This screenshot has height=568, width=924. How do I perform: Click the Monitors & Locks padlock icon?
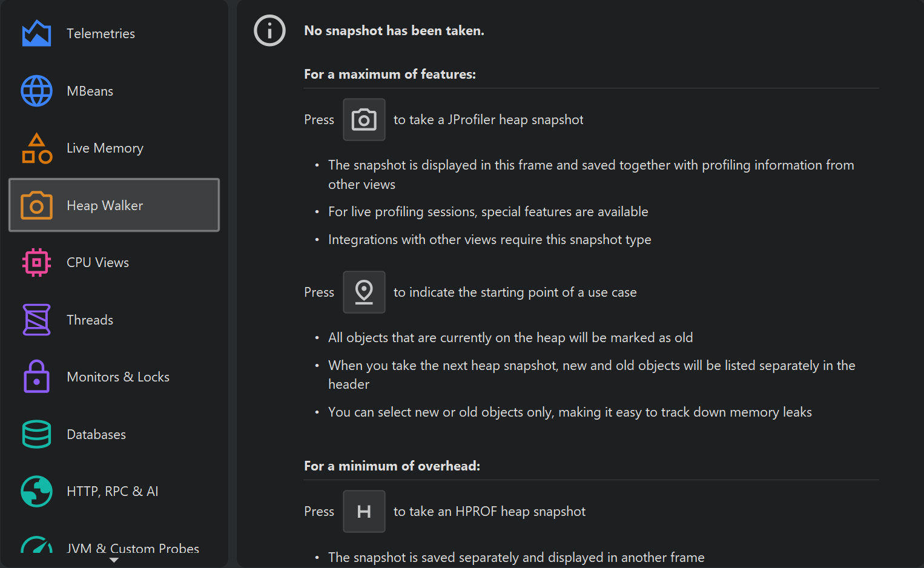[x=36, y=377]
